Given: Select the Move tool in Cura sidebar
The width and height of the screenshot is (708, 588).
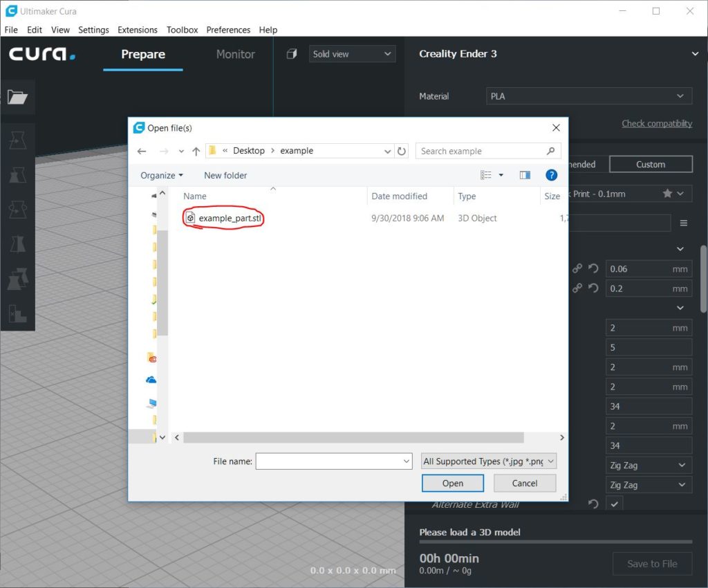Looking at the screenshot, I should 17,140.
